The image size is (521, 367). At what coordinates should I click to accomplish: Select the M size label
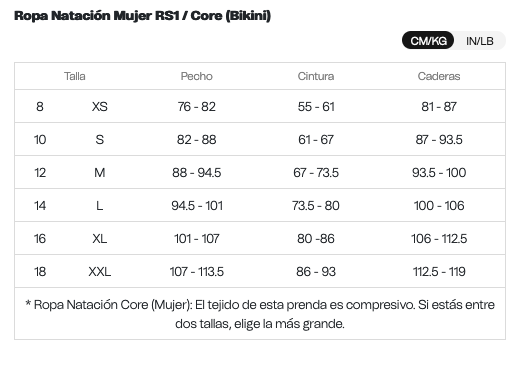100,172
